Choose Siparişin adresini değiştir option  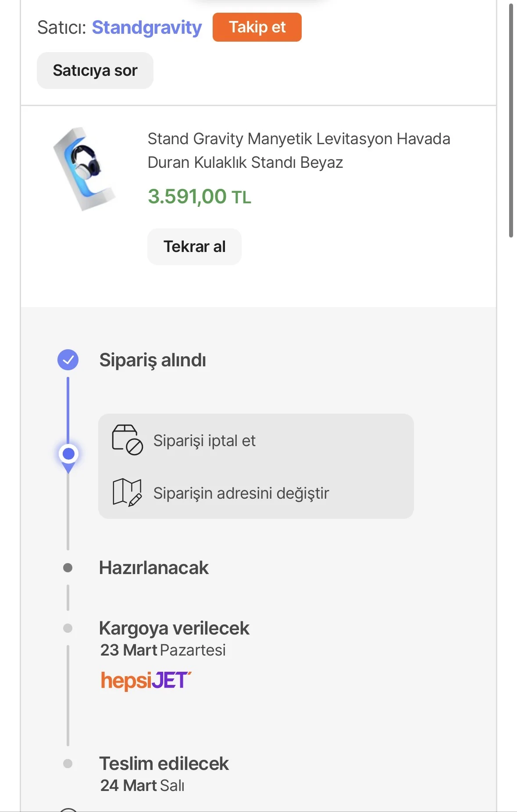pos(241,493)
